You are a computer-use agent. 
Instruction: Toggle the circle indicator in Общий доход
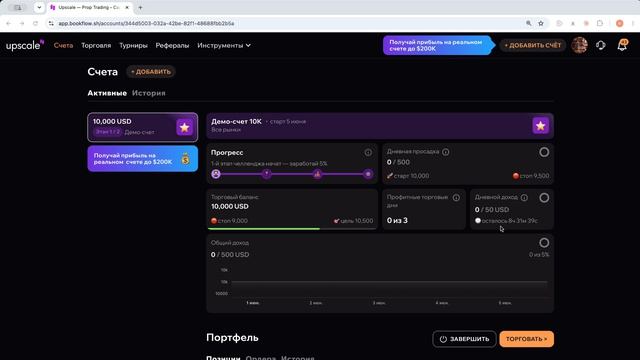point(544,243)
